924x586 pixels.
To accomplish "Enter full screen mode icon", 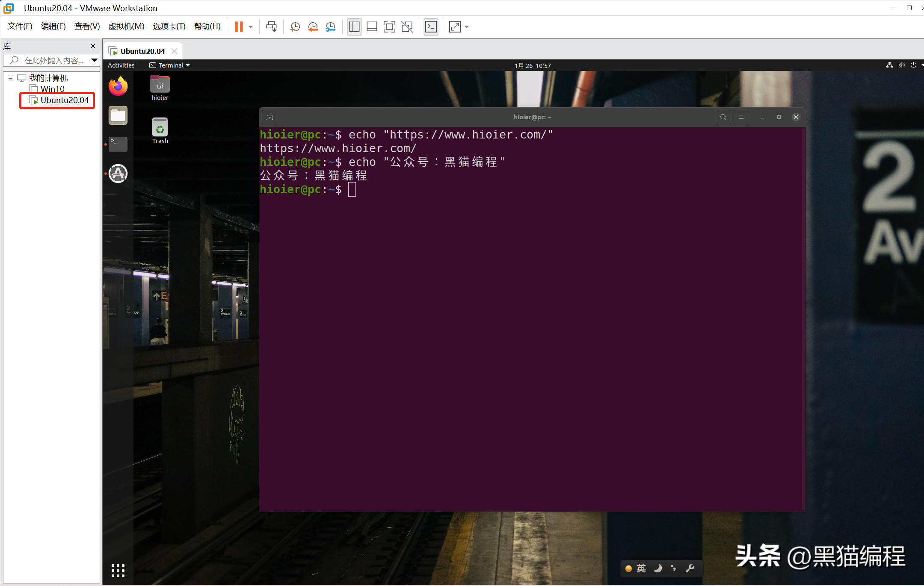I will coord(389,27).
